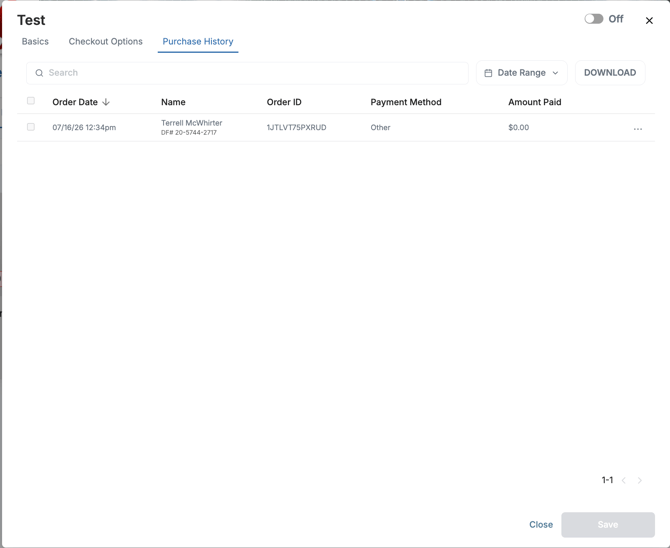Viewport: 670px width, 548px height.
Task: Select the Purchase History tab
Action: coord(198,41)
